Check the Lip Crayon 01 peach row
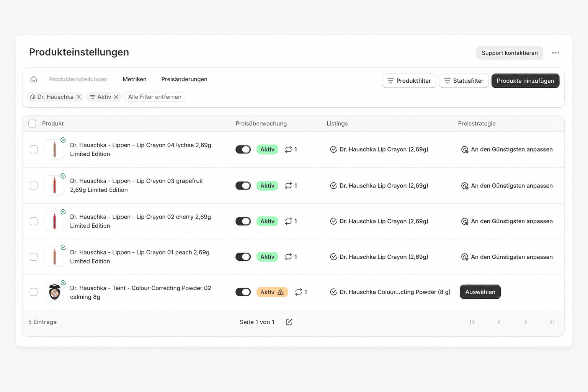Screen dimensions: 588x392 [34, 257]
